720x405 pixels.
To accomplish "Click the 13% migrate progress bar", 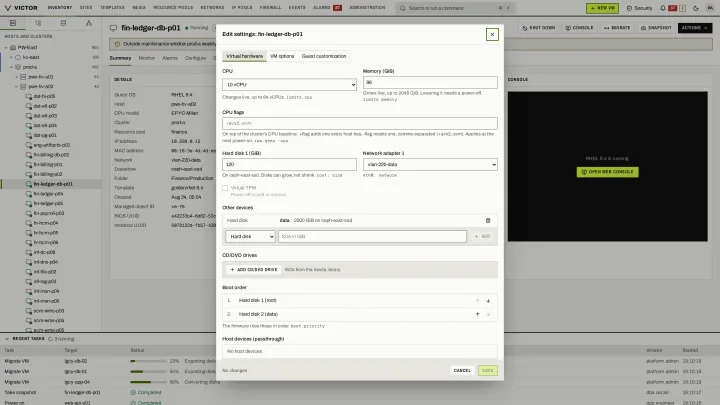I will tap(148, 361).
